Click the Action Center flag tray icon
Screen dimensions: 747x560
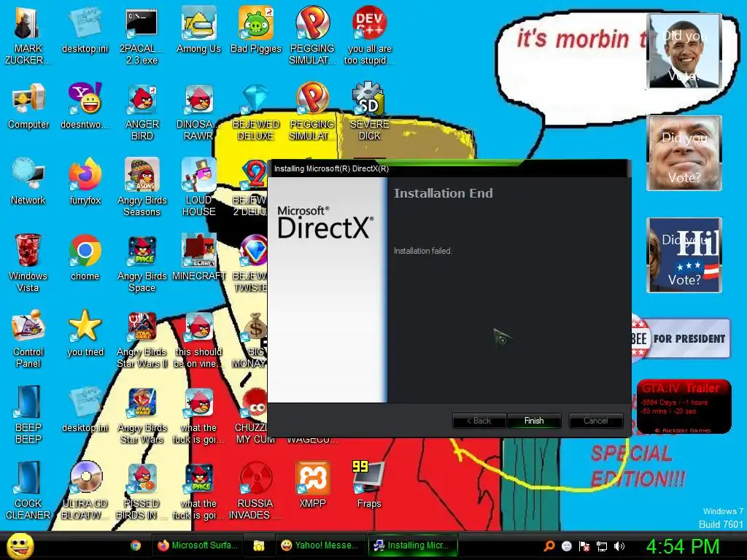(584, 546)
